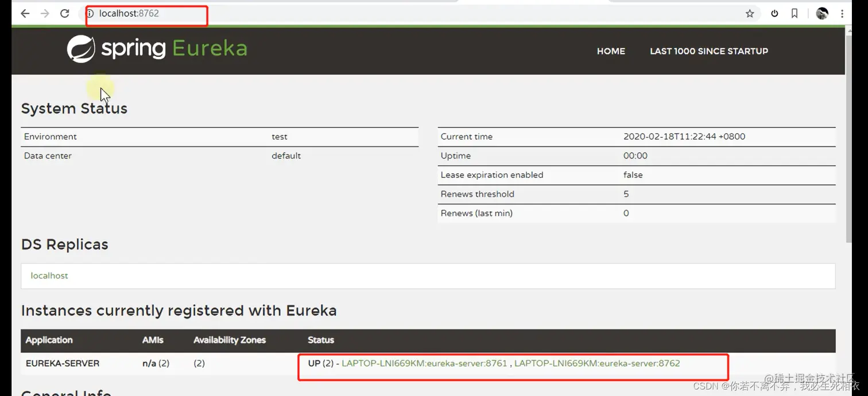Image resolution: width=868 pixels, height=396 pixels.
Task: Select the data center value 'default'
Action: pos(286,156)
